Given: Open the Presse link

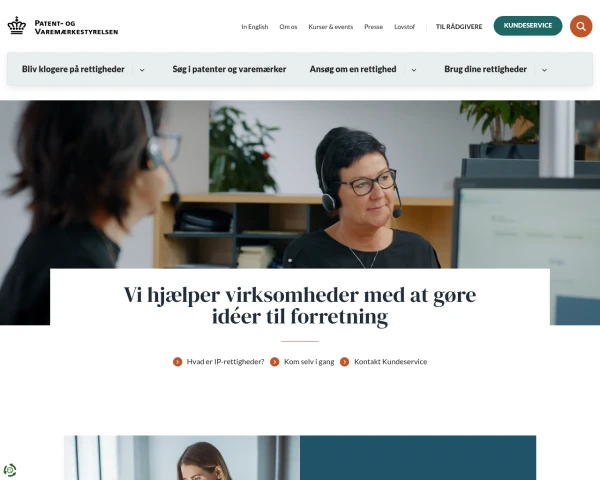Looking at the screenshot, I should tap(373, 27).
